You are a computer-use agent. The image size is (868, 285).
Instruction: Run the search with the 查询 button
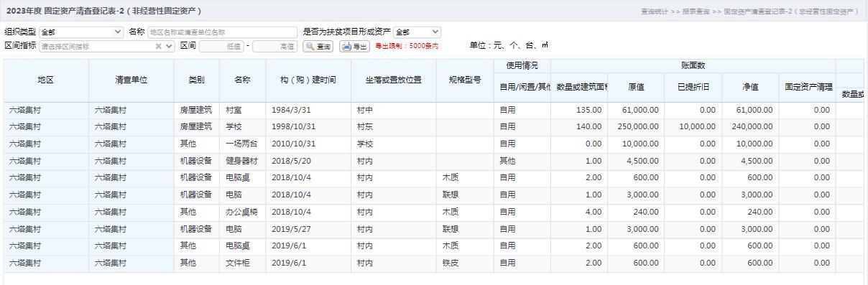pyautogui.click(x=318, y=46)
